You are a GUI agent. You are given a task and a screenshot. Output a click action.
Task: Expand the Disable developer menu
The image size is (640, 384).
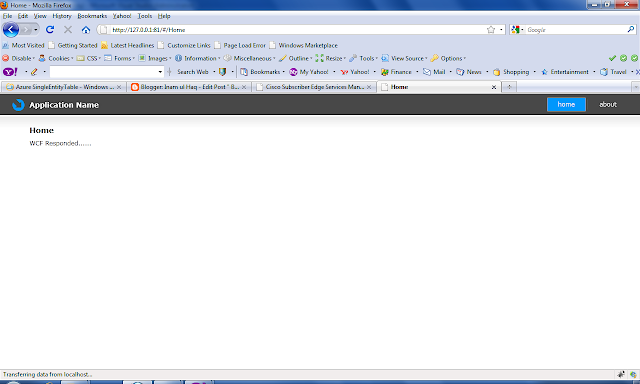point(18,58)
